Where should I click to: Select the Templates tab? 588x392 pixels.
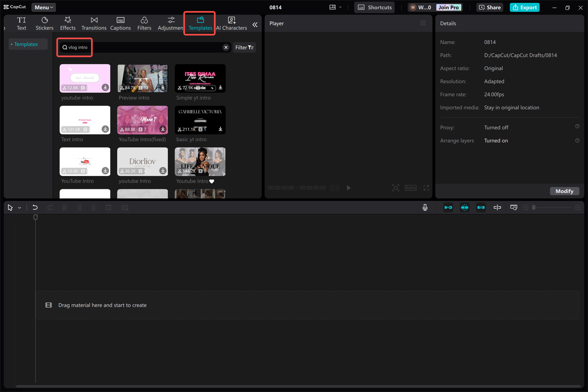click(x=200, y=23)
